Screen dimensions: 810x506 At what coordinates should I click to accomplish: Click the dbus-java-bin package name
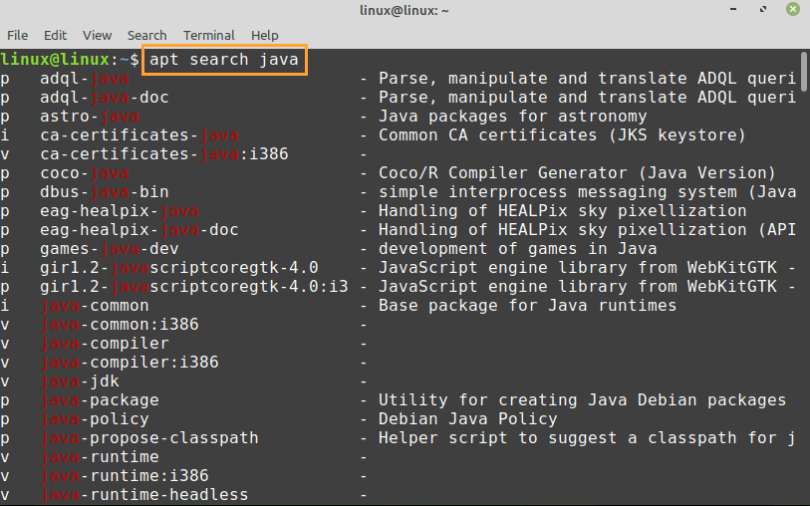[x=104, y=192]
